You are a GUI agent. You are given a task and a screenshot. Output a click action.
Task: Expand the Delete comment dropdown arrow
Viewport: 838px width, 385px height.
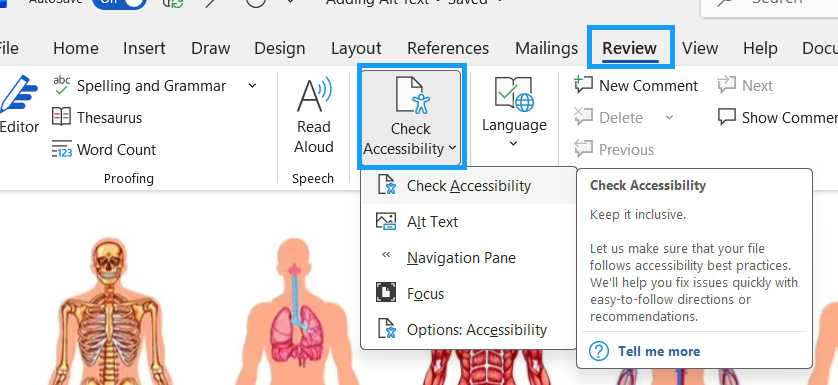pos(669,117)
